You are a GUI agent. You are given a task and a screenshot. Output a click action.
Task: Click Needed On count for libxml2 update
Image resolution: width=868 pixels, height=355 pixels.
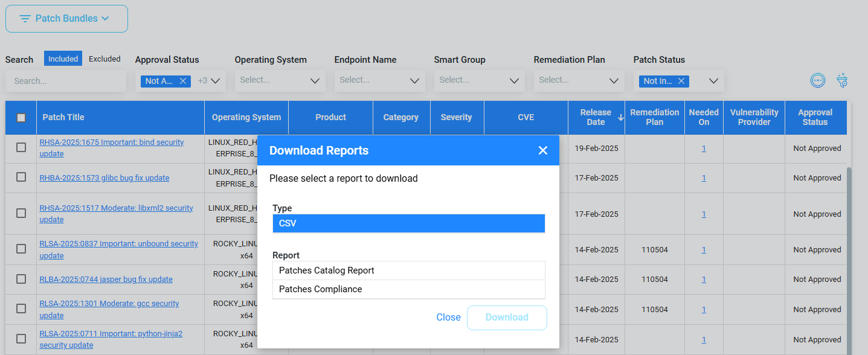click(704, 214)
